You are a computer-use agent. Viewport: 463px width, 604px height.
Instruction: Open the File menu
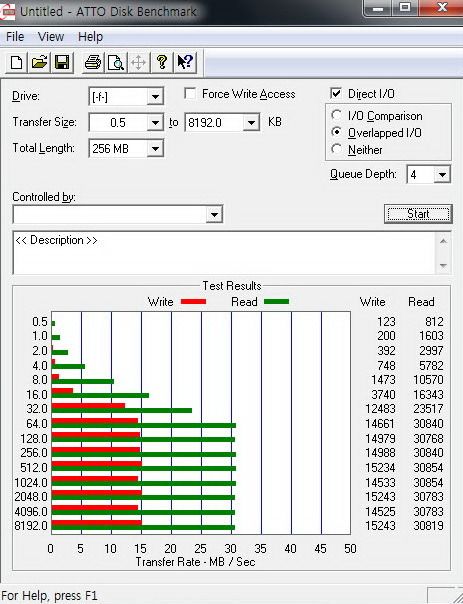[15, 37]
